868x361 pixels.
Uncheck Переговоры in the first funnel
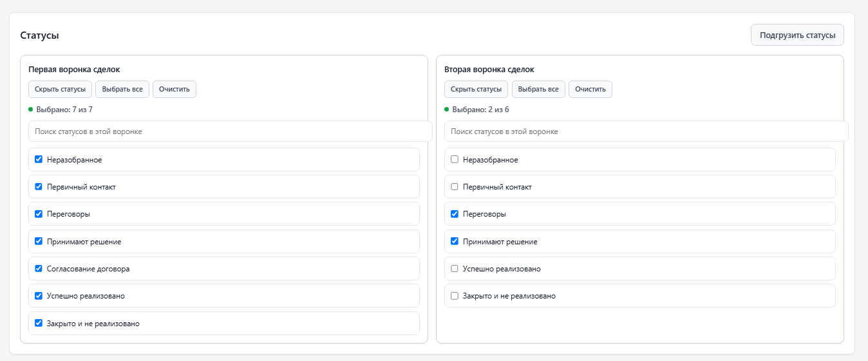(39, 213)
